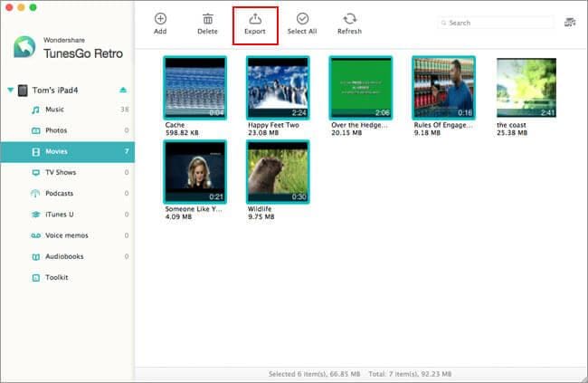The height and width of the screenshot is (383, 588).
Task: Select the Someone Like Y... thumbnail
Action: pos(195,172)
